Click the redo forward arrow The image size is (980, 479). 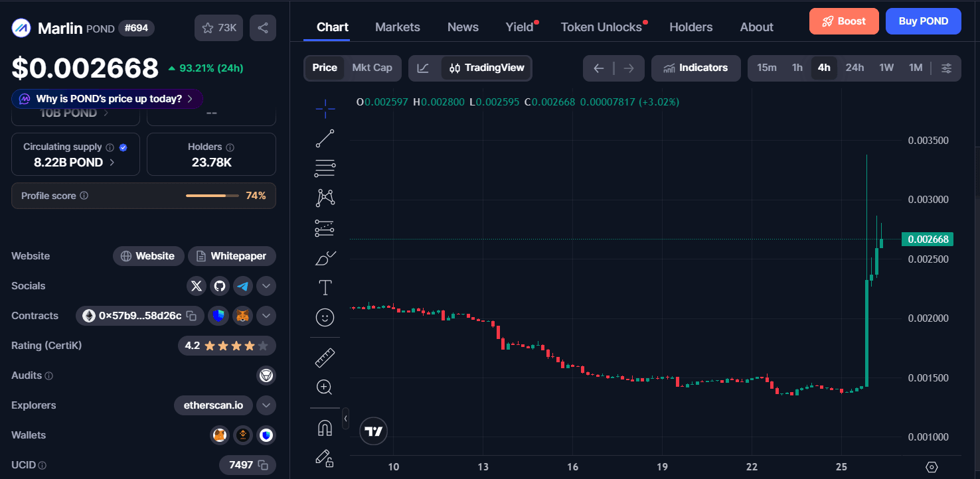click(629, 68)
